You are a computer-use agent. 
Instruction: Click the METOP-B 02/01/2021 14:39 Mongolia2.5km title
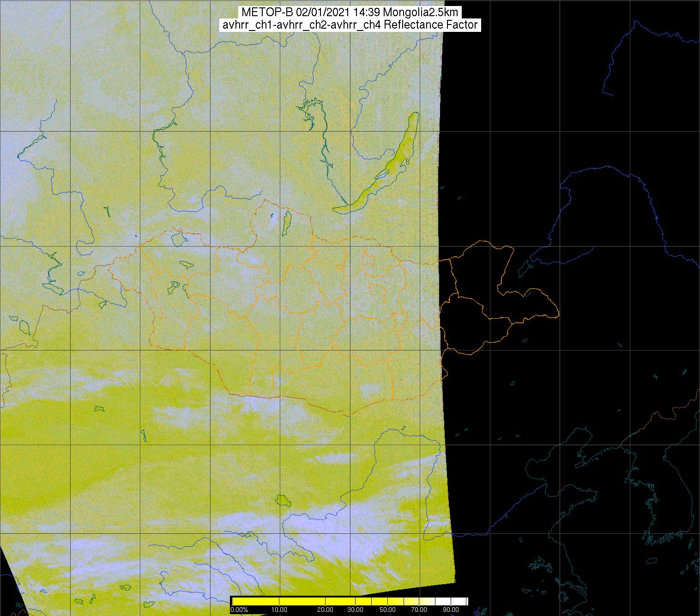[350, 12]
